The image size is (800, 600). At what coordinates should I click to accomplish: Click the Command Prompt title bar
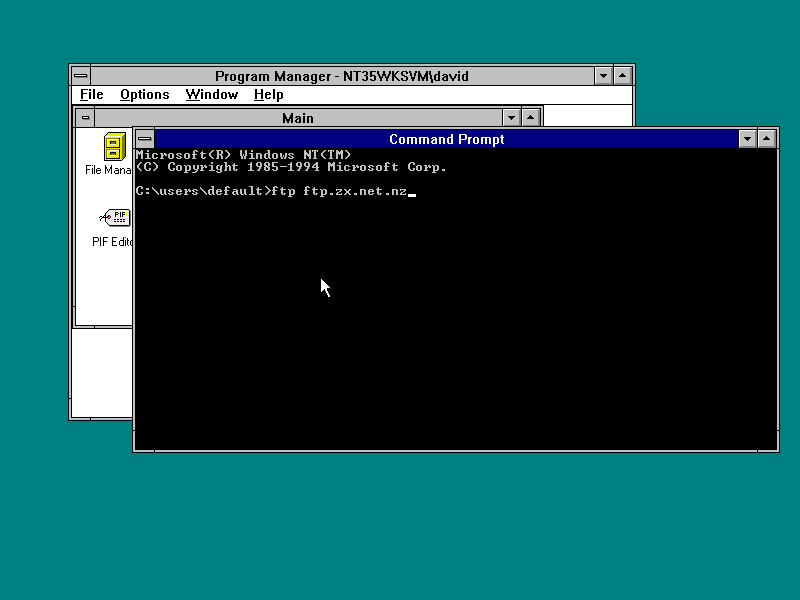[x=446, y=139]
